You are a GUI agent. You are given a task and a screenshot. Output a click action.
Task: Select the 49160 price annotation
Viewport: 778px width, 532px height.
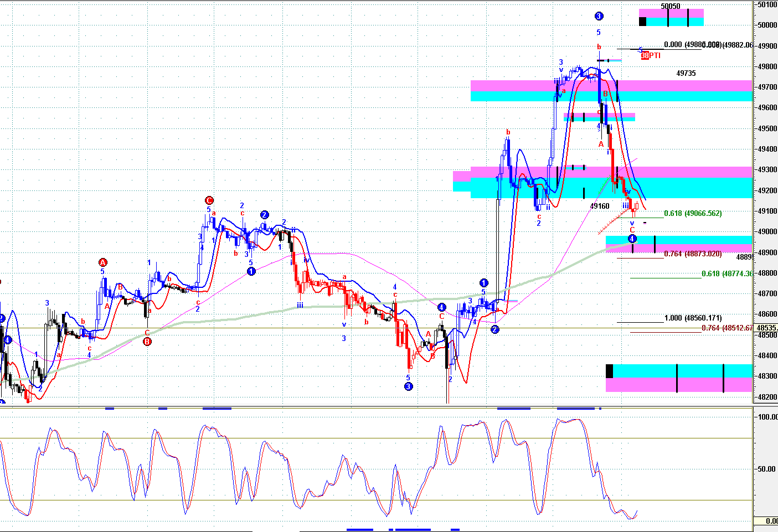click(600, 206)
